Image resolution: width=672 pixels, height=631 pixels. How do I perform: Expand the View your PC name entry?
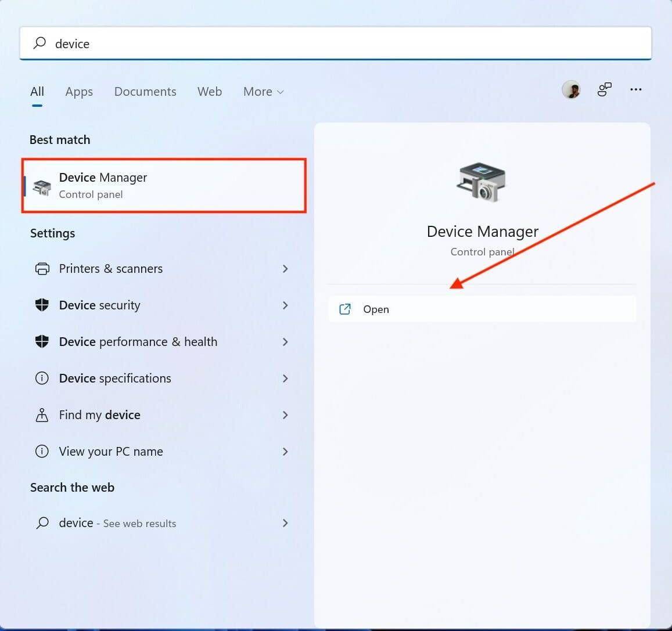pos(285,451)
